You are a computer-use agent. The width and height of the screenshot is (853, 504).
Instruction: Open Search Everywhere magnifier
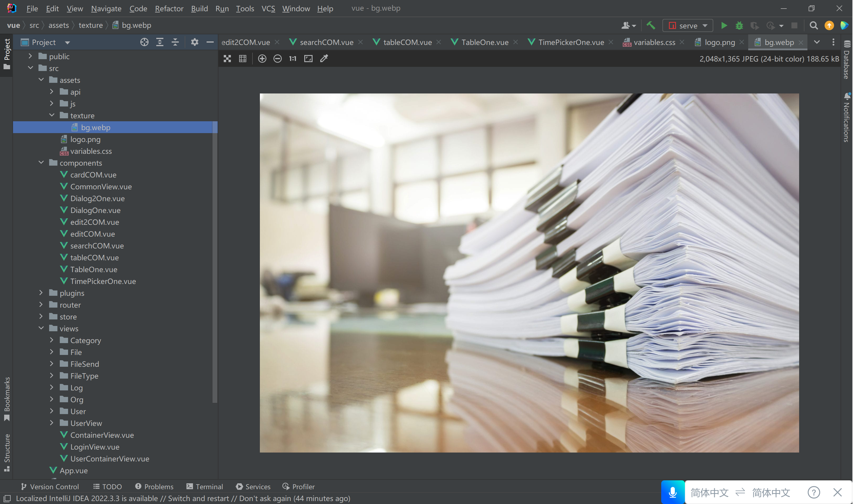point(814,25)
